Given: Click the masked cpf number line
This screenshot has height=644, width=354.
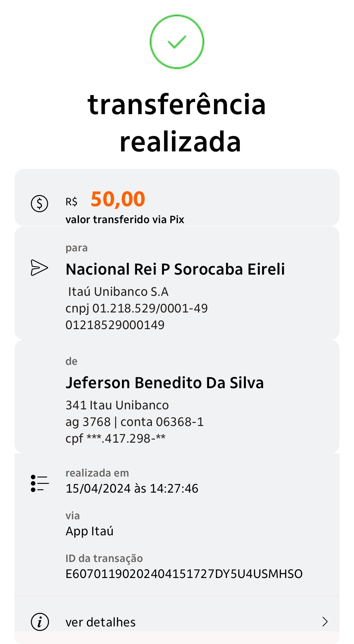Looking at the screenshot, I should tap(116, 438).
